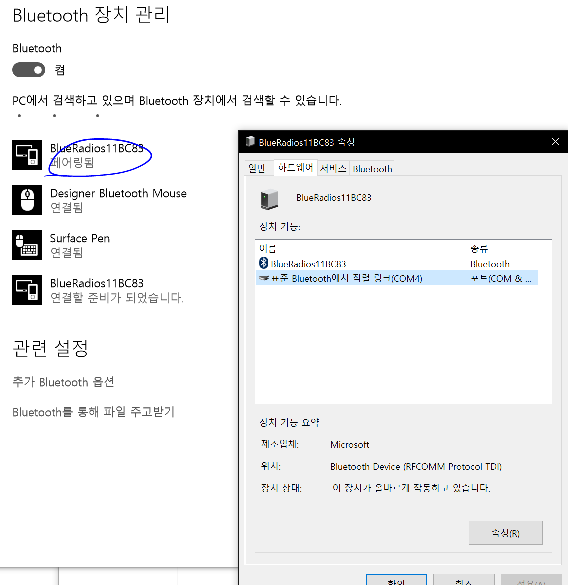Click the Surface Pen device icon
Image resolution: width=568 pixels, height=585 pixels.
click(x=27, y=245)
